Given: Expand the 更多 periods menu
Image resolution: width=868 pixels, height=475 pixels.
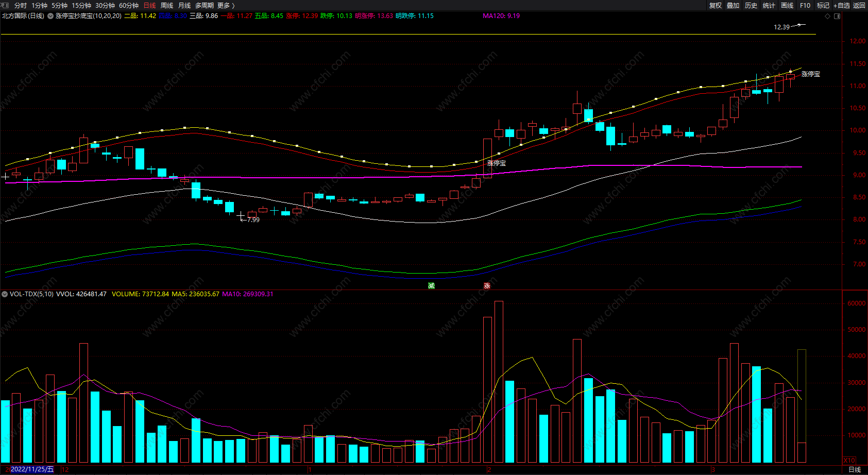Looking at the screenshot, I should (x=226, y=5).
